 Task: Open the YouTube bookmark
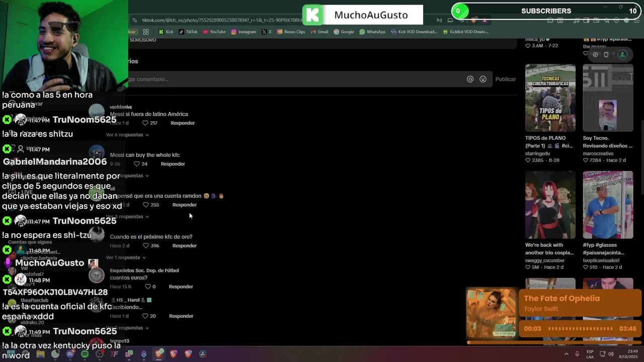[214, 32]
